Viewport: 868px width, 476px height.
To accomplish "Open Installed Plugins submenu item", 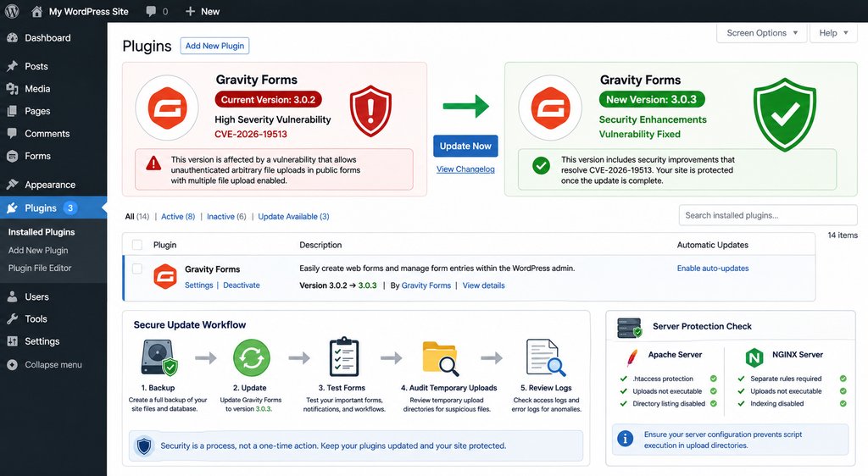I will 42,232.
